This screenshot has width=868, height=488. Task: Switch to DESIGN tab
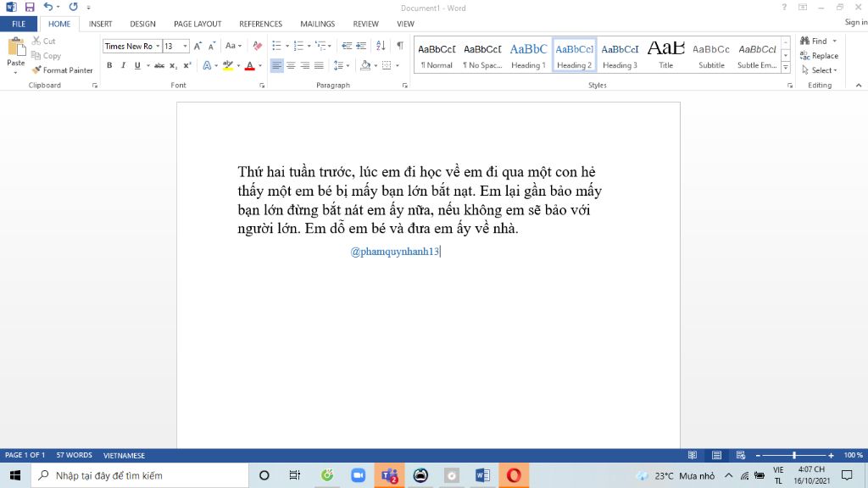pyautogui.click(x=142, y=24)
